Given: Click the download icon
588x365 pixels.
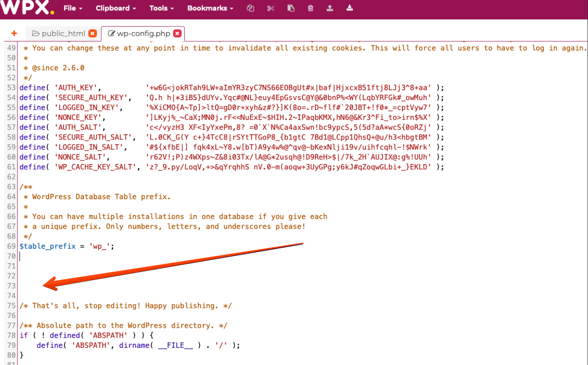Looking at the screenshot, I should (350, 8).
